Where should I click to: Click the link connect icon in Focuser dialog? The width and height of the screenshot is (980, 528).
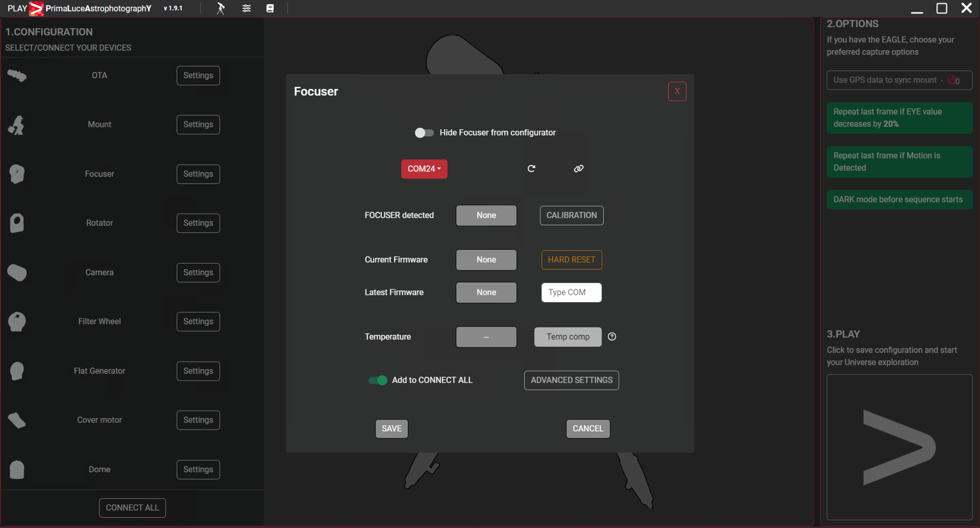[x=578, y=169]
